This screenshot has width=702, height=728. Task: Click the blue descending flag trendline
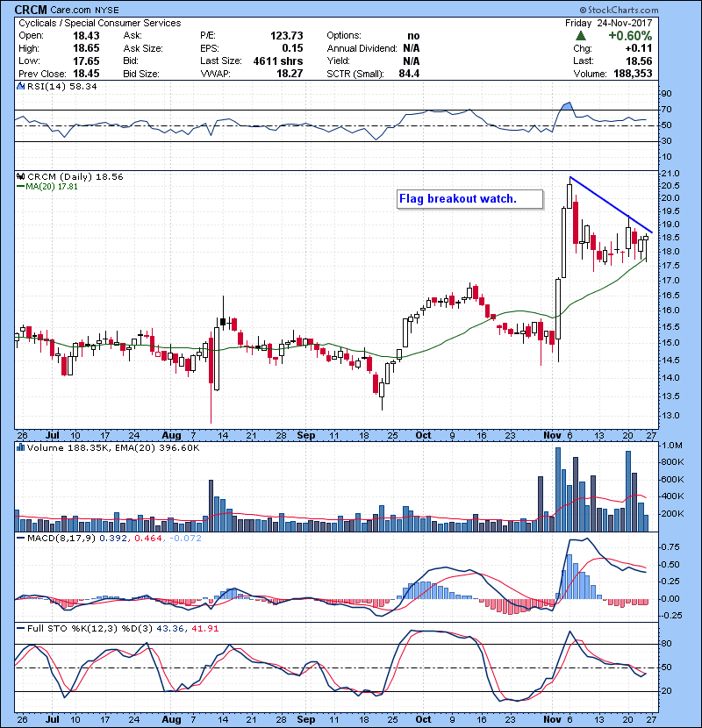coord(611,204)
